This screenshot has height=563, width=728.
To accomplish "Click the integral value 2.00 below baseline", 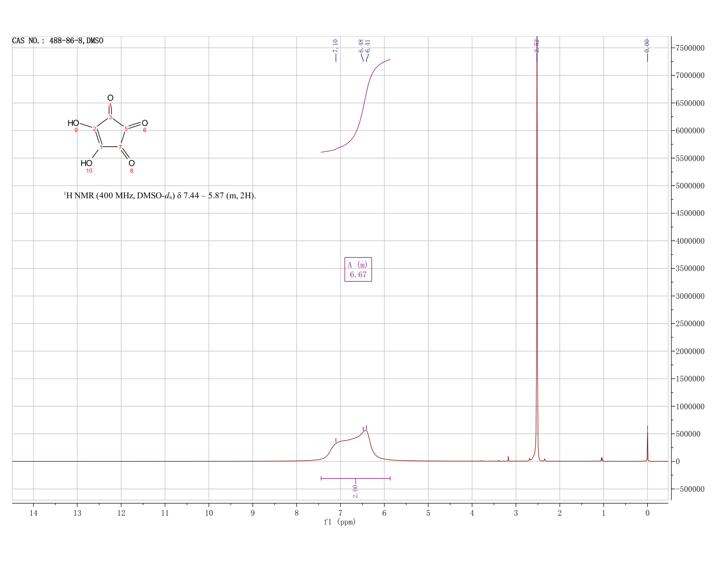I will click(356, 491).
